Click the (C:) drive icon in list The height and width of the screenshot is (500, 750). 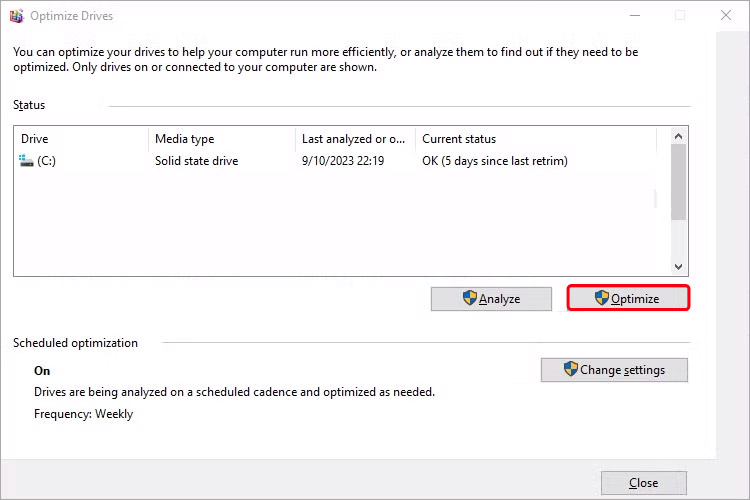point(27,161)
